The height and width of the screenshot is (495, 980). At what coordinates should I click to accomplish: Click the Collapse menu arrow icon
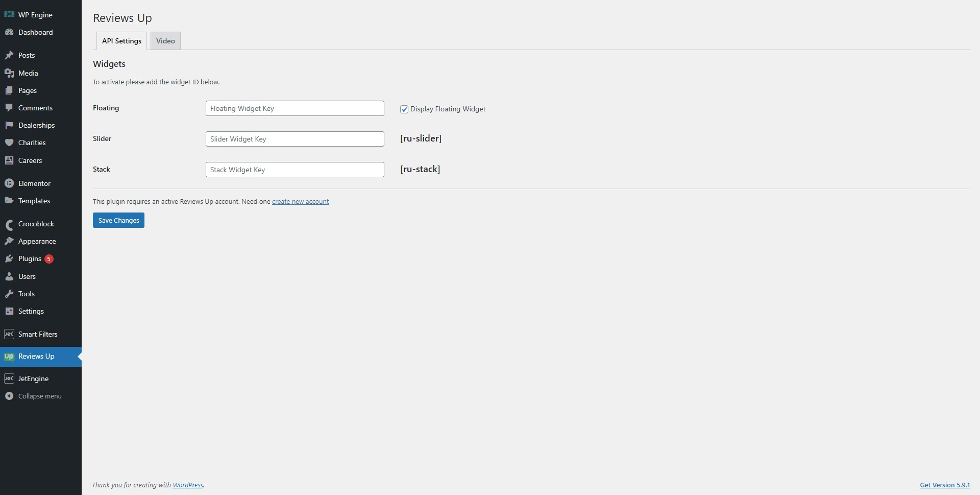point(9,396)
